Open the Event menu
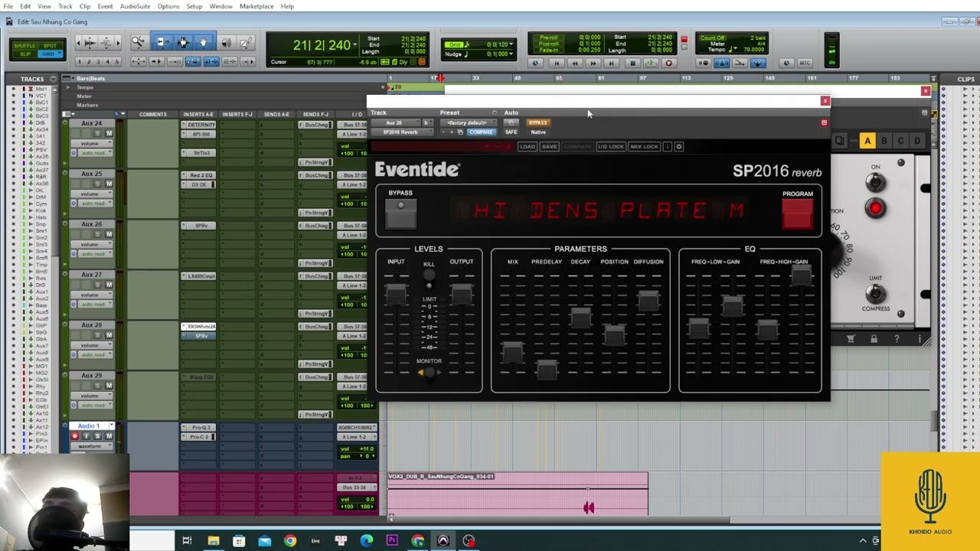The width and height of the screenshot is (980, 551). (105, 6)
